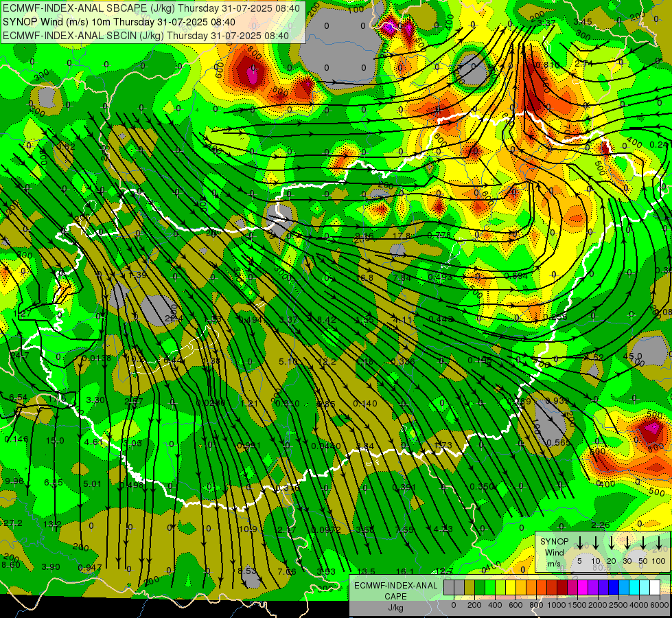Click the map value '9.96'

click(x=14, y=481)
